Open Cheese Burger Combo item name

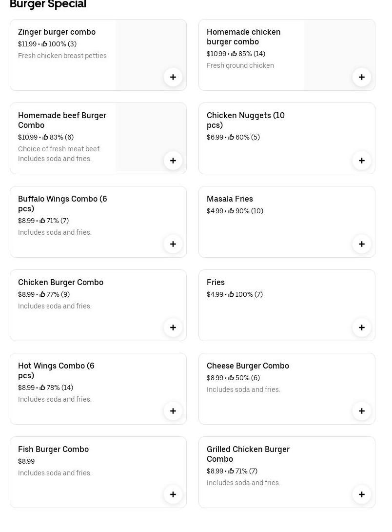(248, 366)
